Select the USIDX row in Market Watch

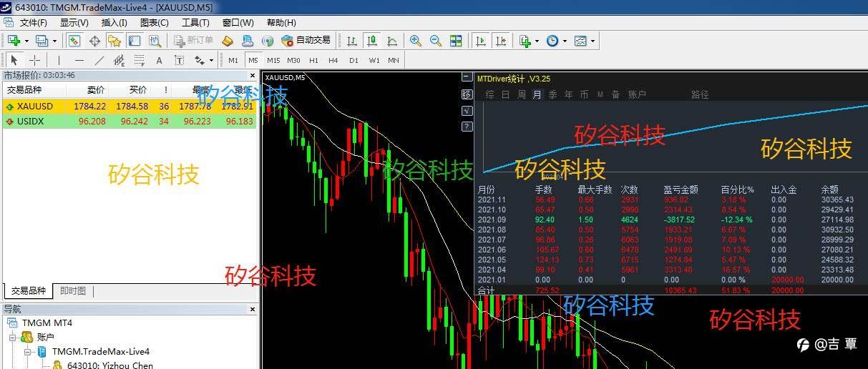point(130,121)
